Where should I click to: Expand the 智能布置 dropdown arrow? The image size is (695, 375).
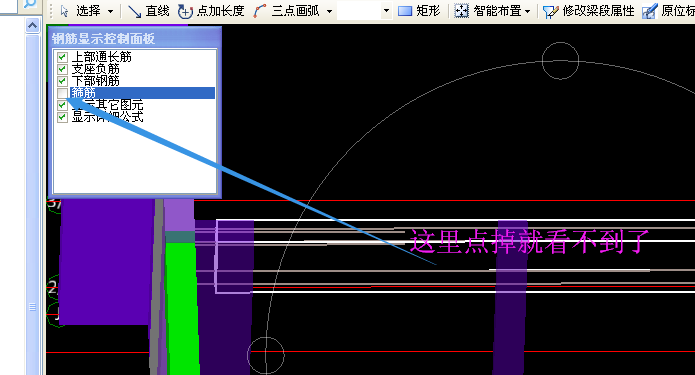tap(527, 12)
